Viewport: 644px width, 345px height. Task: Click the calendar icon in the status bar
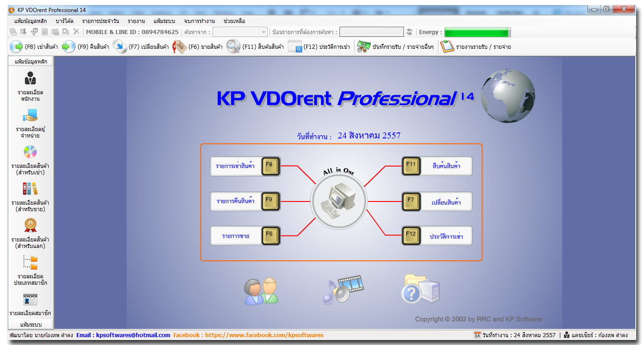477,335
